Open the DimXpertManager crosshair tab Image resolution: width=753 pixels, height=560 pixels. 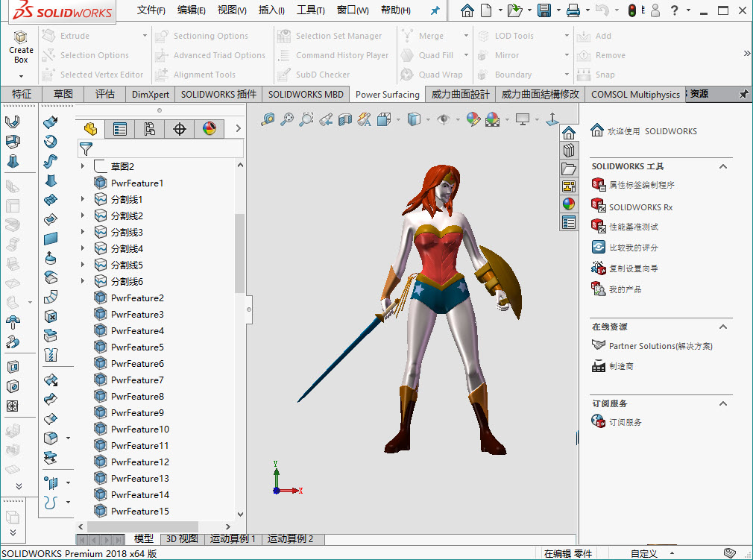(179, 129)
